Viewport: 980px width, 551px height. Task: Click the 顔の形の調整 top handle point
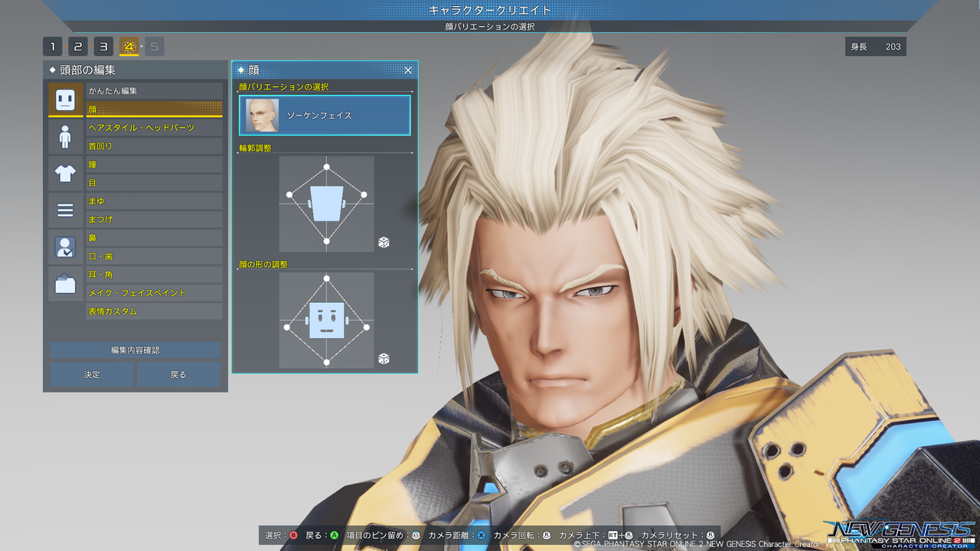327,279
